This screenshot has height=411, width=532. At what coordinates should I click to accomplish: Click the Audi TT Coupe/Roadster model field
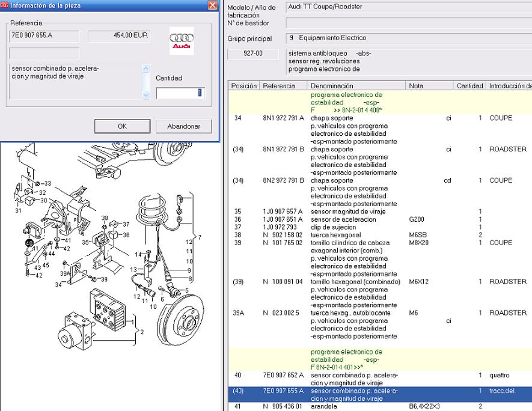coord(409,7)
